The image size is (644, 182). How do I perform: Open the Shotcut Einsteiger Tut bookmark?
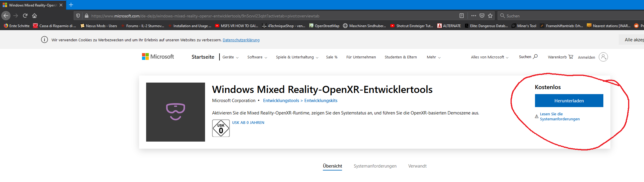[412, 26]
